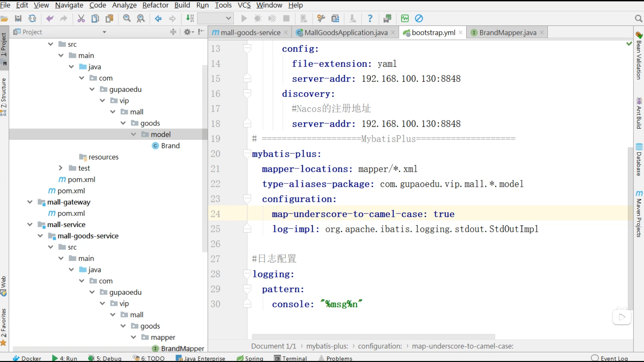Image resolution: width=644 pixels, height=362 pixels.
Task: Click the Debug bug icon in toolbar
Action: click(258, 18)
